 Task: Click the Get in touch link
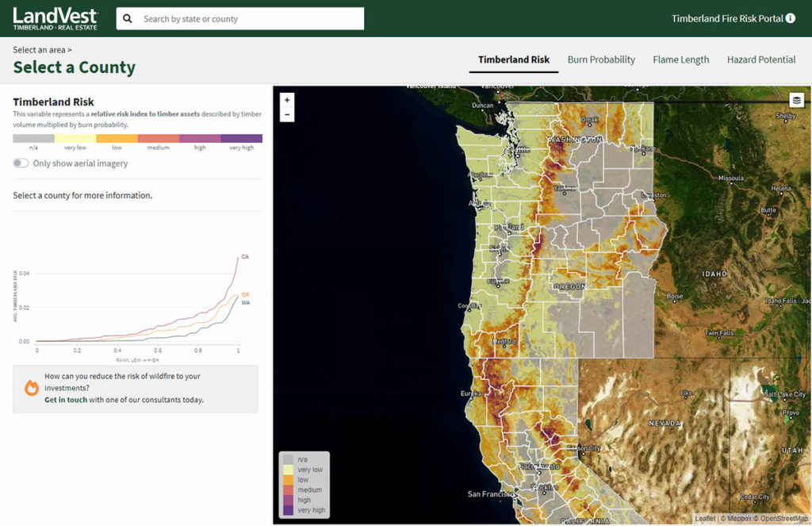tap(66, 400)
